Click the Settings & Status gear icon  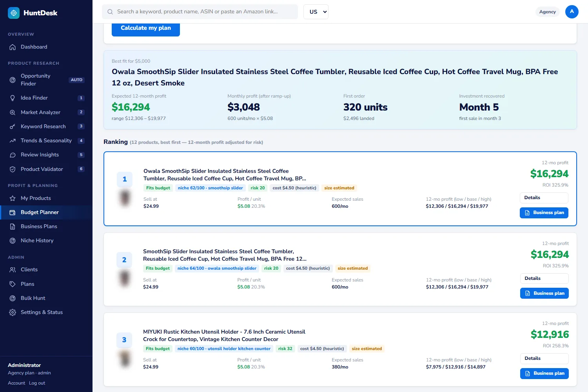tap(13, 312)
